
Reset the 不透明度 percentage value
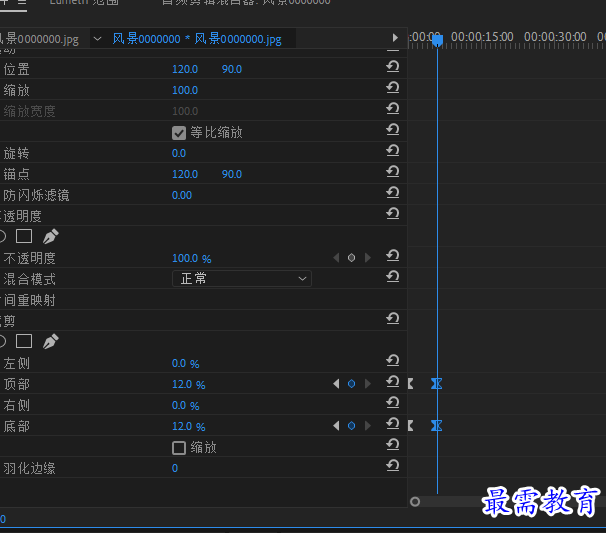tap(393, 255)
